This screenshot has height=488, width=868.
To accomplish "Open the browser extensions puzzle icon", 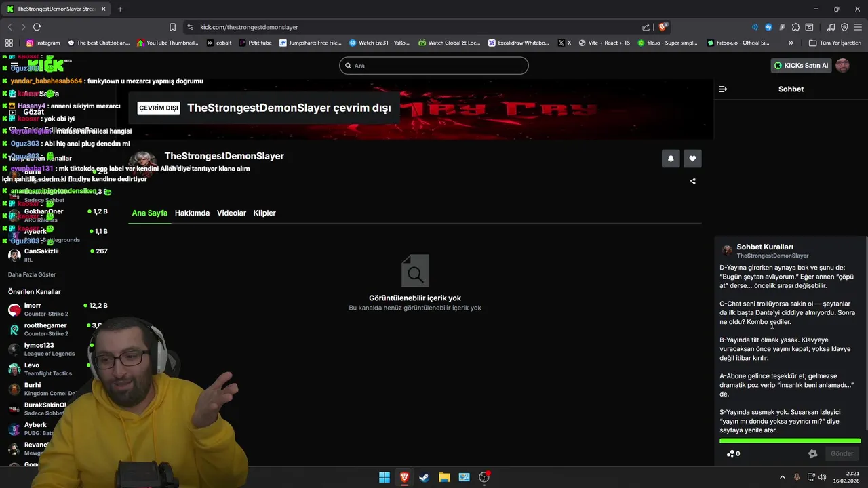I will (795, 27).
